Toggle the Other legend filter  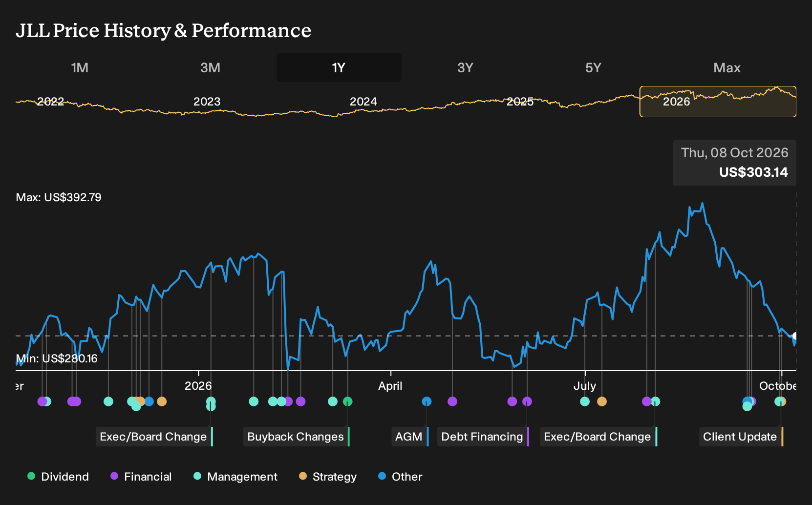pos(400,476)
